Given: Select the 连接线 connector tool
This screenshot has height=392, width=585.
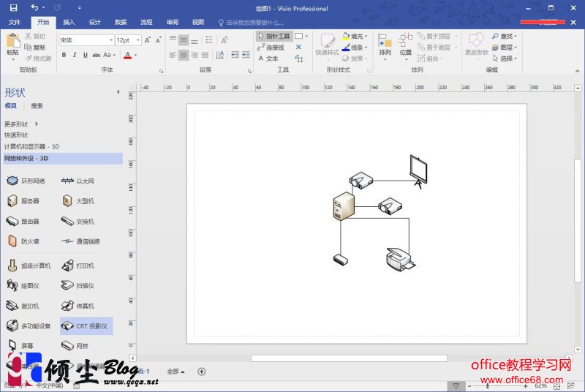Looking at the screenshot, I should (271, 48).
